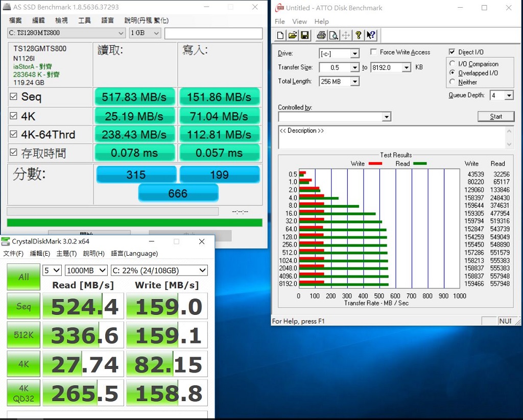
Task: Uncheck the 存取時間 access time test
Action: tap(13, 153)
